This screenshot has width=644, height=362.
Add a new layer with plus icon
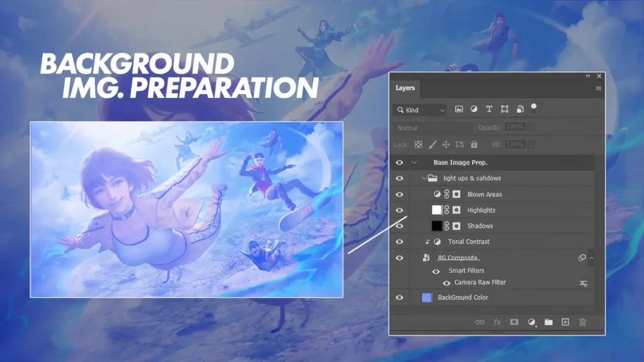[565, 322]
